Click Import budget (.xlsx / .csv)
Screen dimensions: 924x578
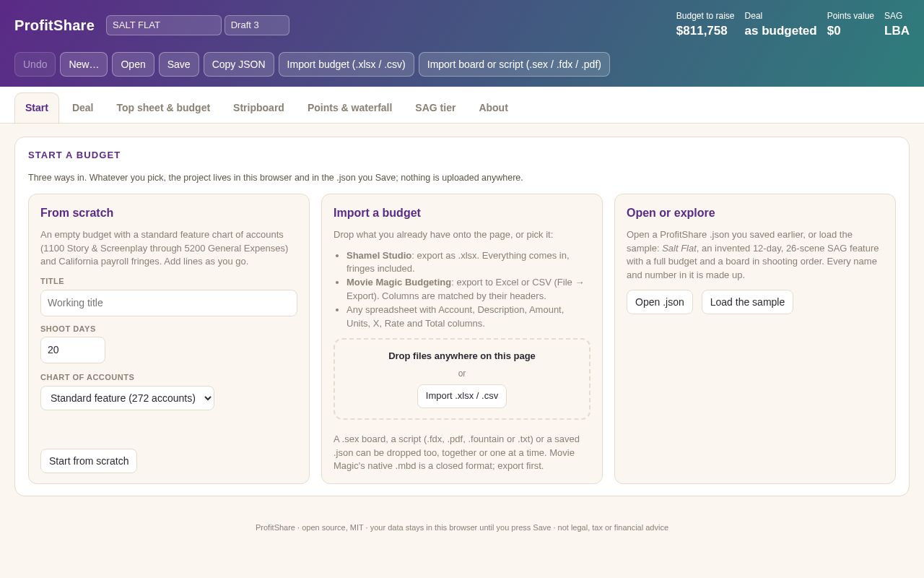[346, 64]
